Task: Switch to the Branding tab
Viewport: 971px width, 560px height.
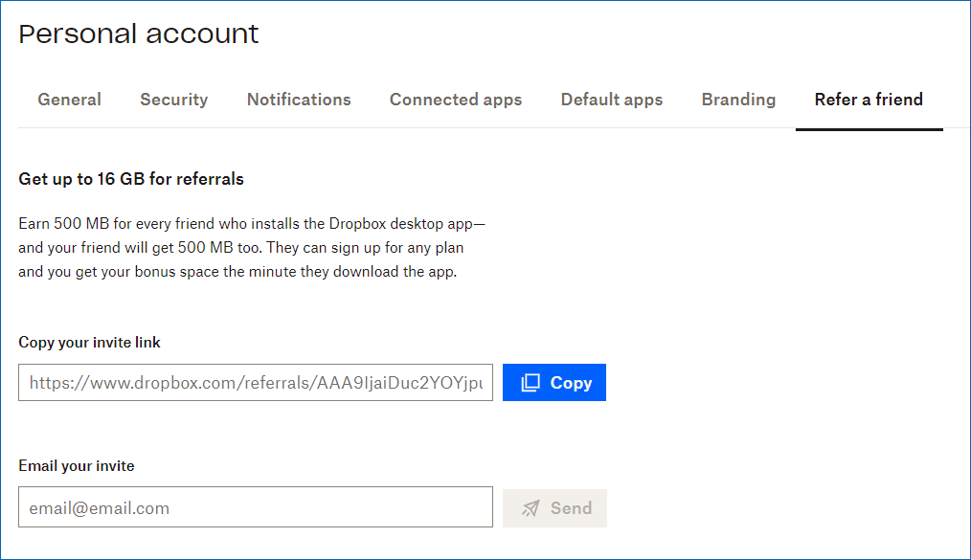Action: [738, 100]
